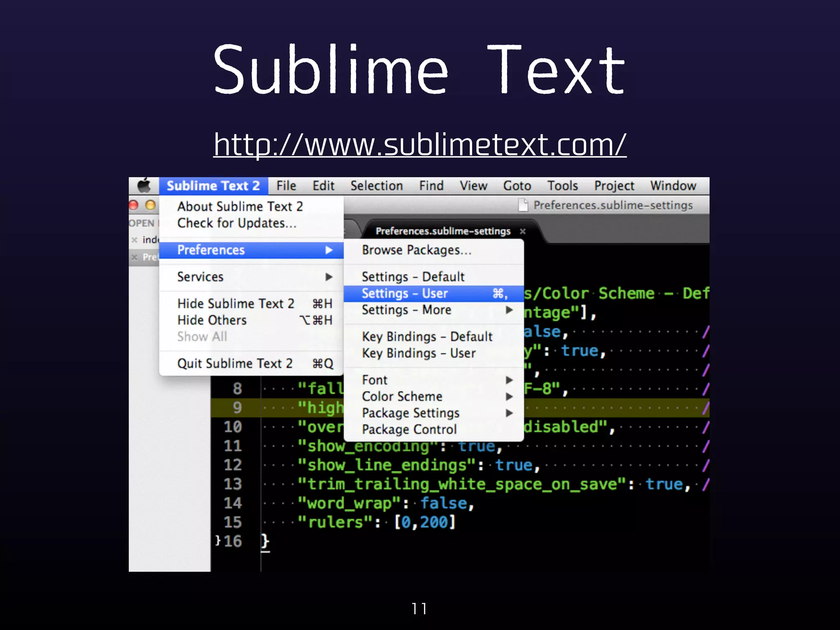Viewport: 840px width, 630px height.
Task: Open the Find menu
Action: point(431,186)
